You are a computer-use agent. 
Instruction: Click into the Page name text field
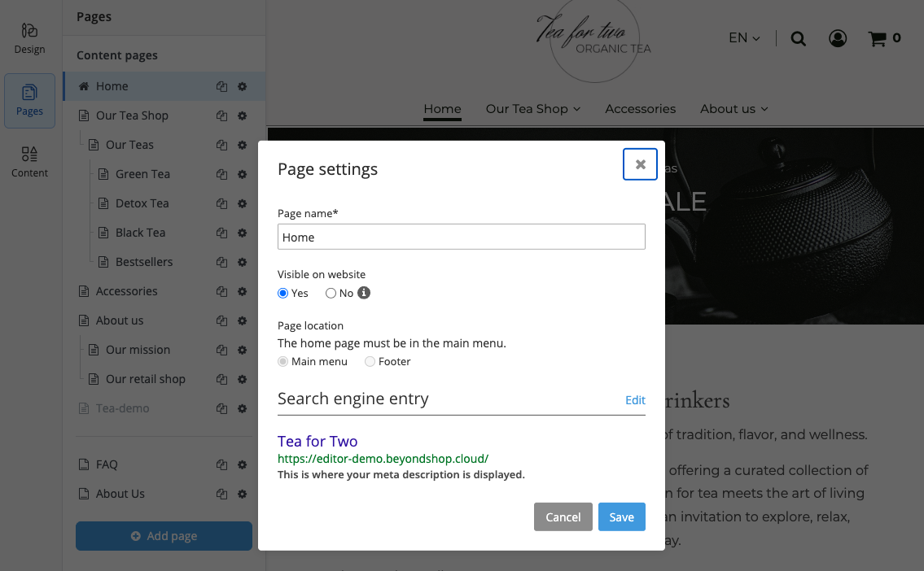pos(461,237)
